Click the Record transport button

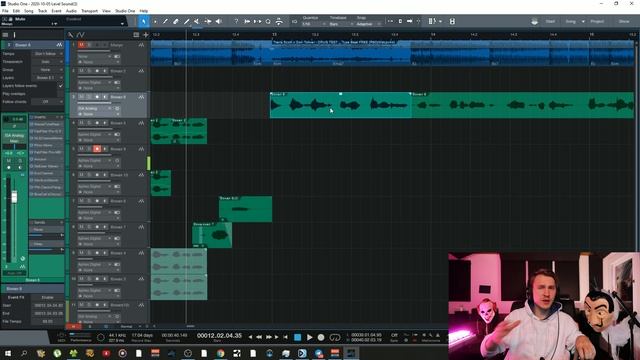(321, 337)
